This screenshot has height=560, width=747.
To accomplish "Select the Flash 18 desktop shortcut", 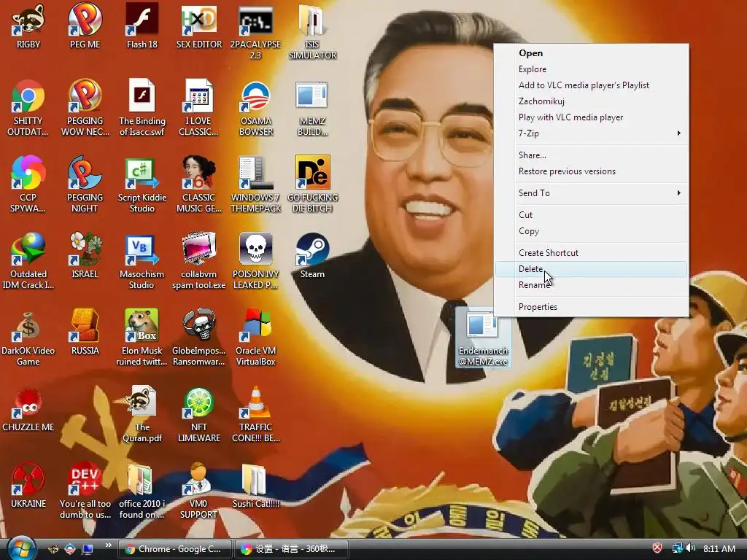I will pos(142,26).
